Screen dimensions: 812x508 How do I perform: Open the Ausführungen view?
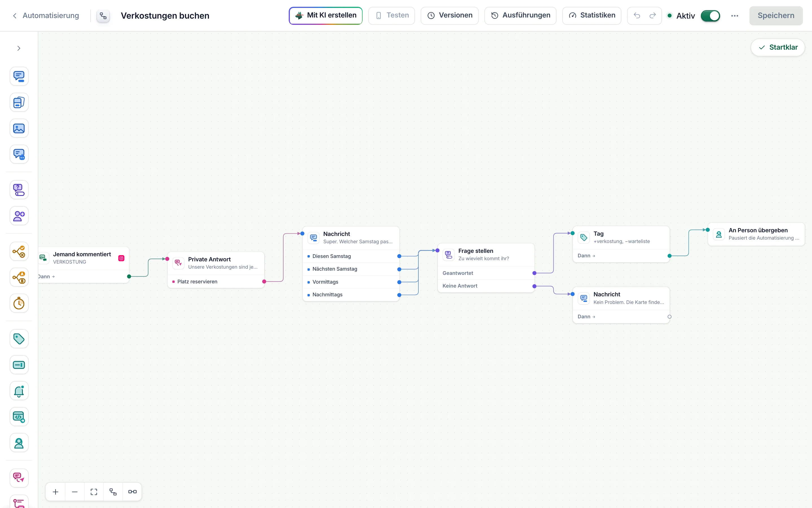pos(520,16)
